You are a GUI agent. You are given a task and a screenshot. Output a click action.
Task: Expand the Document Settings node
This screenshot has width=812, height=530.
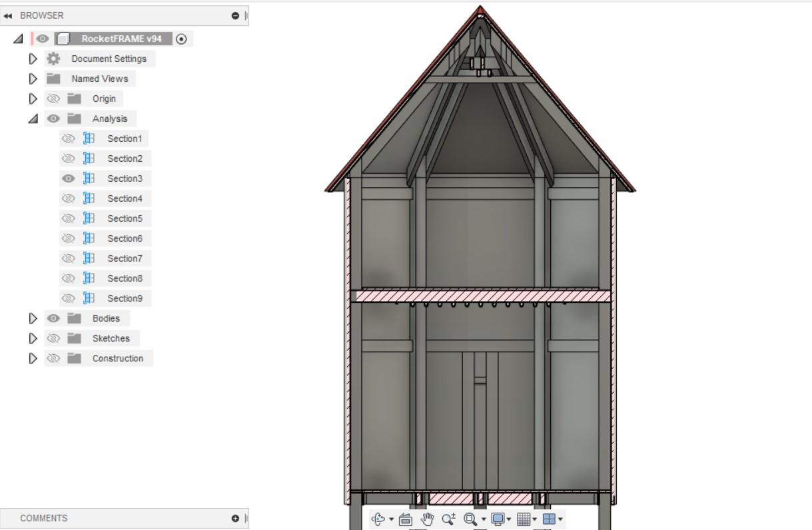(x=33, y=59)
